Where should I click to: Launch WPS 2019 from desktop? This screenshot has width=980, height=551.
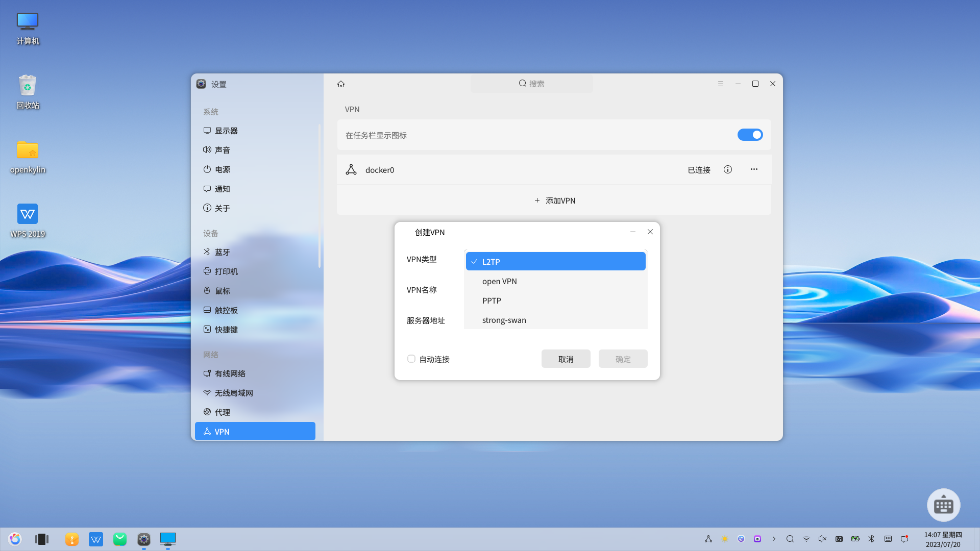click(28, 221)
